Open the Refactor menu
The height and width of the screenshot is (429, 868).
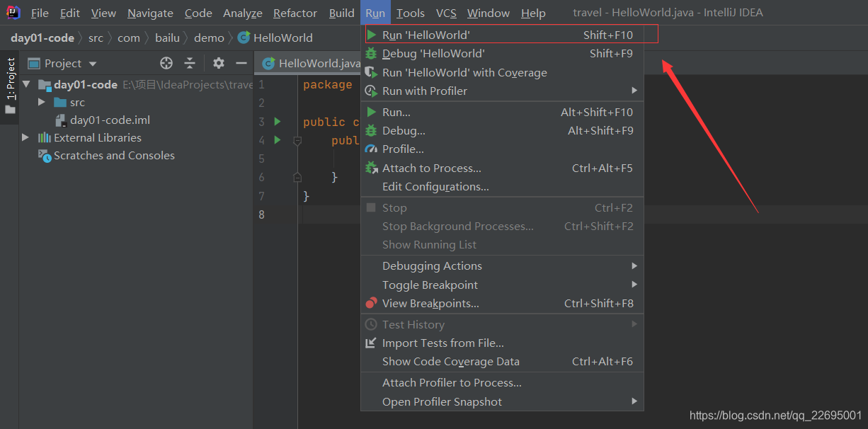(x=295, y=13)
